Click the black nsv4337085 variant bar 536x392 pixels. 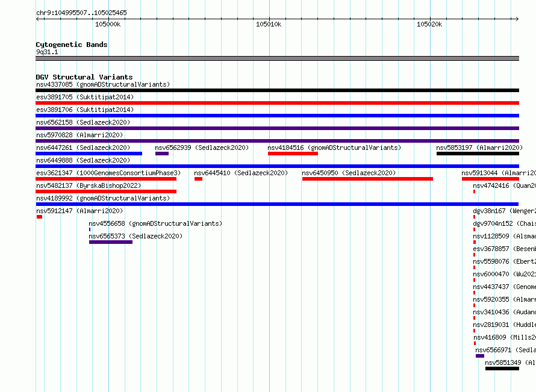277,90
